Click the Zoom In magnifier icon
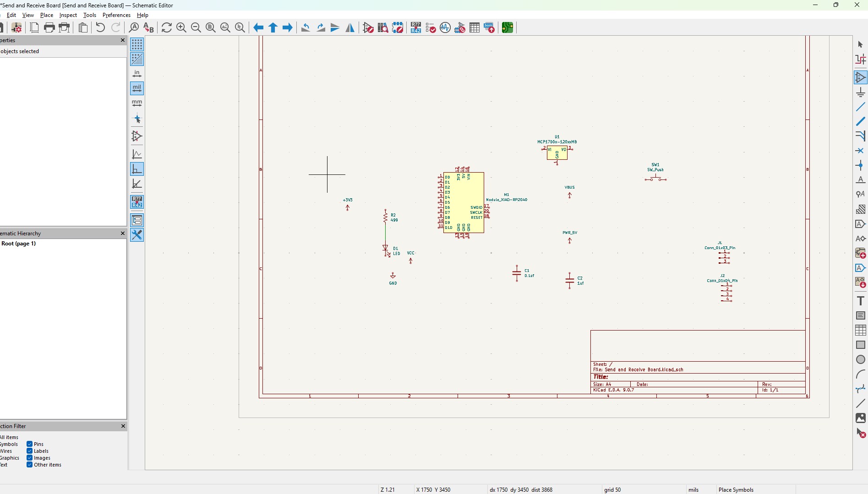868x494 pixels. (x=181, y=28)
